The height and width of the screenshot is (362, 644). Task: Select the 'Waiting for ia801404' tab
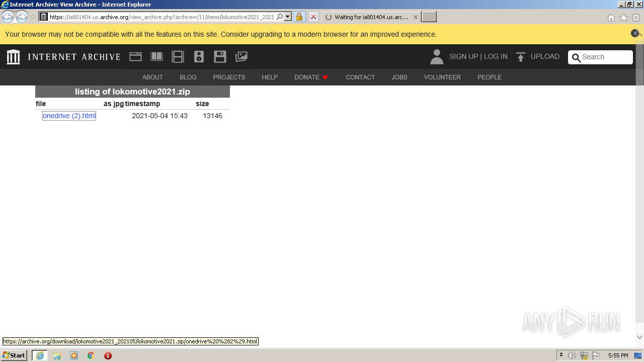coord(371,17)
